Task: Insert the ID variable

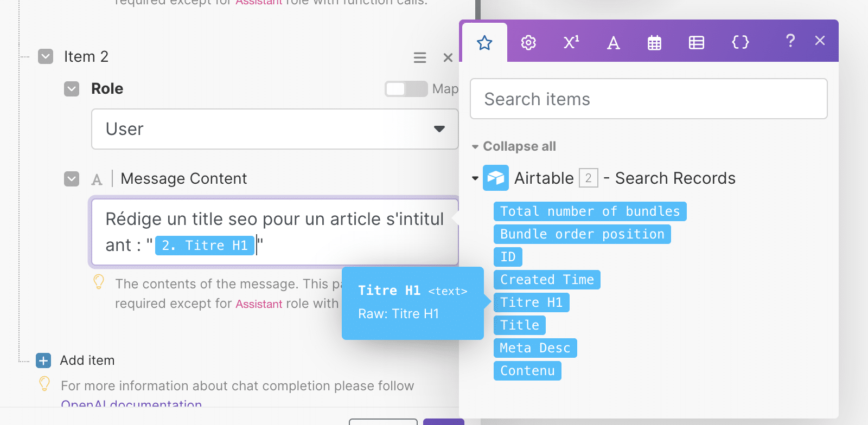Action: [x=508, y=257]
